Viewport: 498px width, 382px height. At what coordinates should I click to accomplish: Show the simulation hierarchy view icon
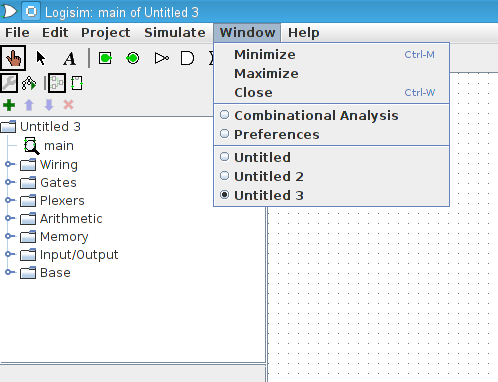pyautogui.click(x=29, y=83)
